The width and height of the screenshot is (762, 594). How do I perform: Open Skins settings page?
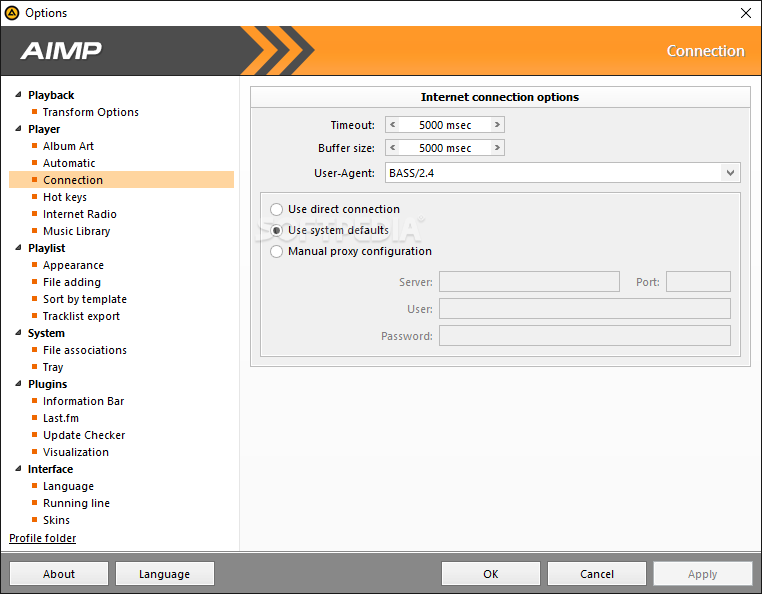(56, 520)
